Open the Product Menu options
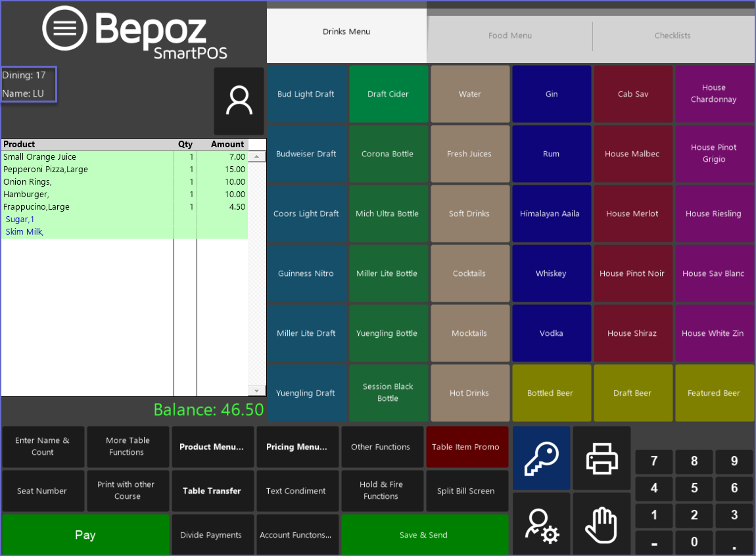The width and height of the screenshot is (756, 556). pos(212,447)
